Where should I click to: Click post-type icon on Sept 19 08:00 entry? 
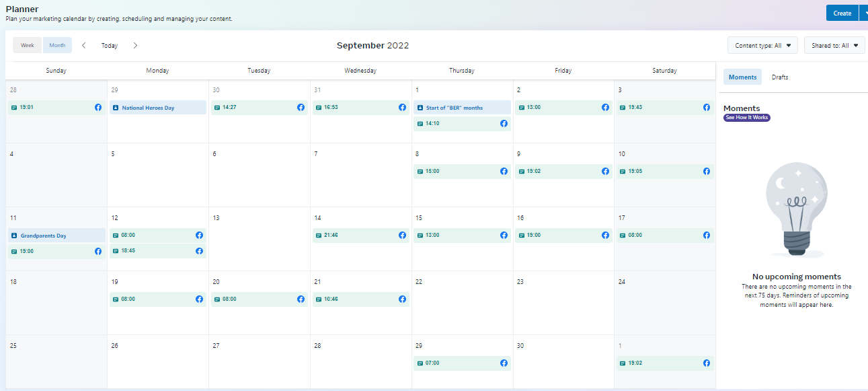click(116, 299)
